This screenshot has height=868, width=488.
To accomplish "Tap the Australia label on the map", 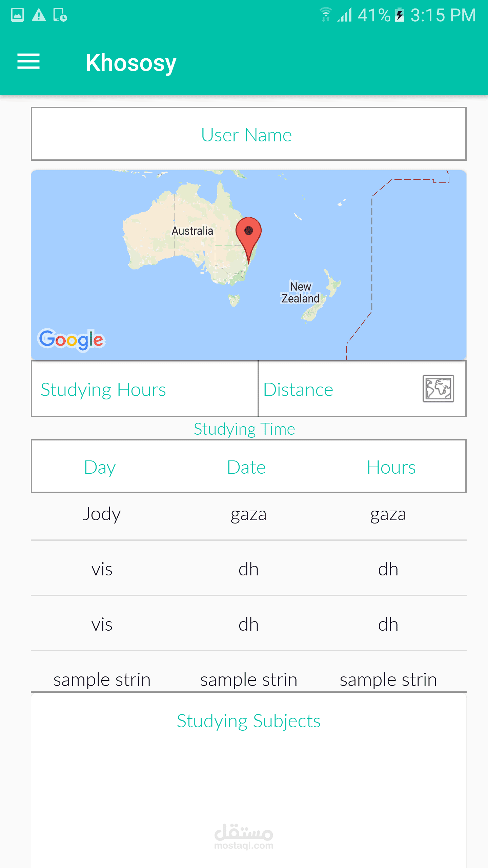I will pyautogui.click(x=192, y=231).
